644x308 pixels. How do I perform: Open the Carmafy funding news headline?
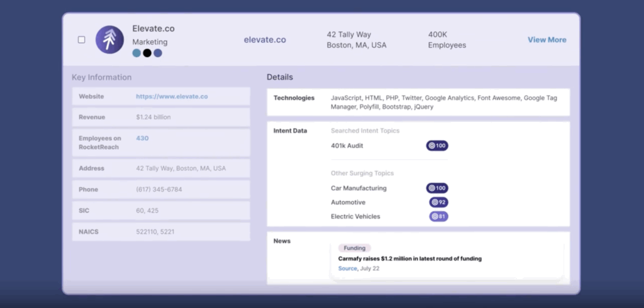[x=409, y=258]
